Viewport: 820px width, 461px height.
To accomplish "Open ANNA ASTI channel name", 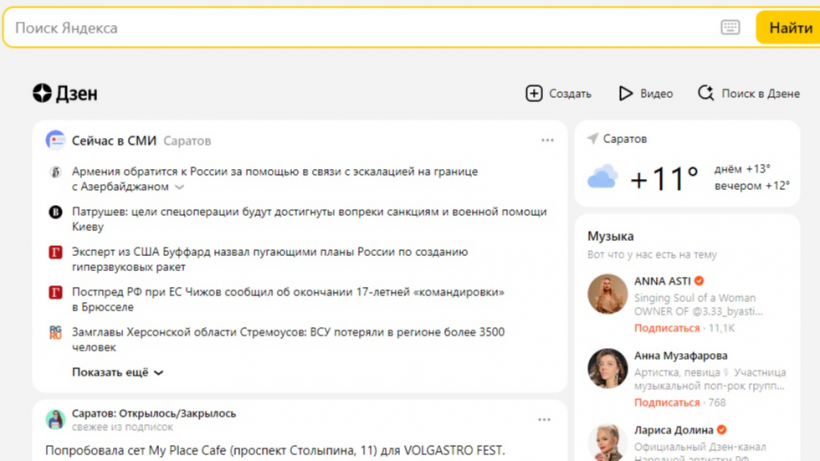I will [x=663, y=281].
